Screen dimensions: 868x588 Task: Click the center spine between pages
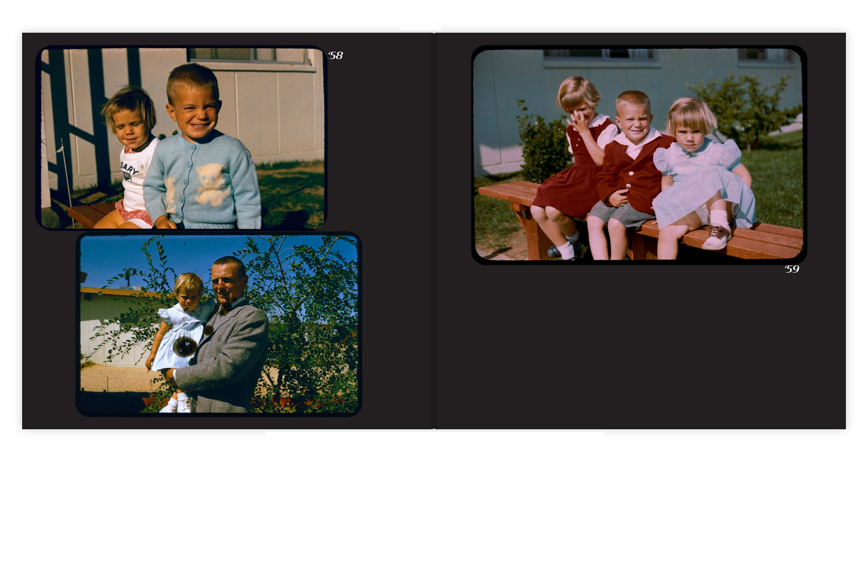[x=434, y=231]
